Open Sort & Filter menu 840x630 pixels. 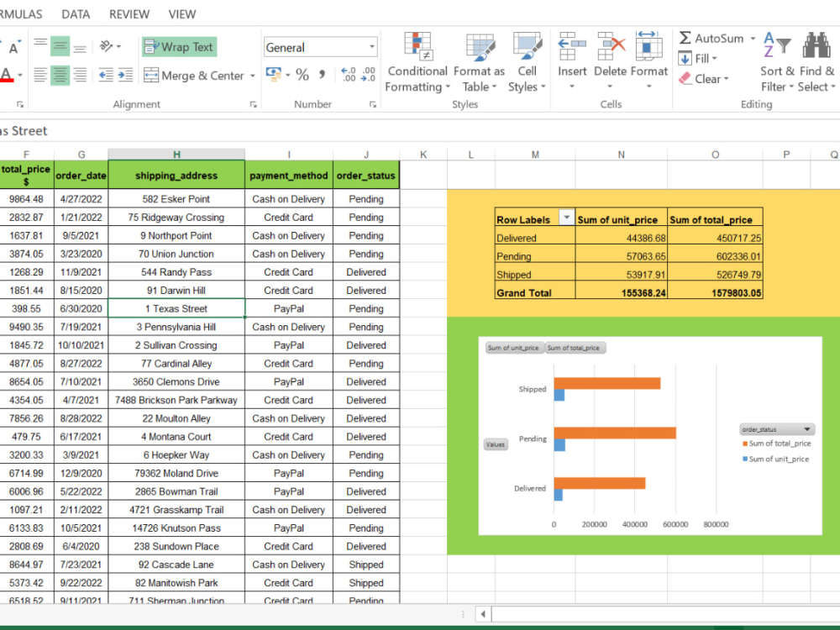click(777, 61)
